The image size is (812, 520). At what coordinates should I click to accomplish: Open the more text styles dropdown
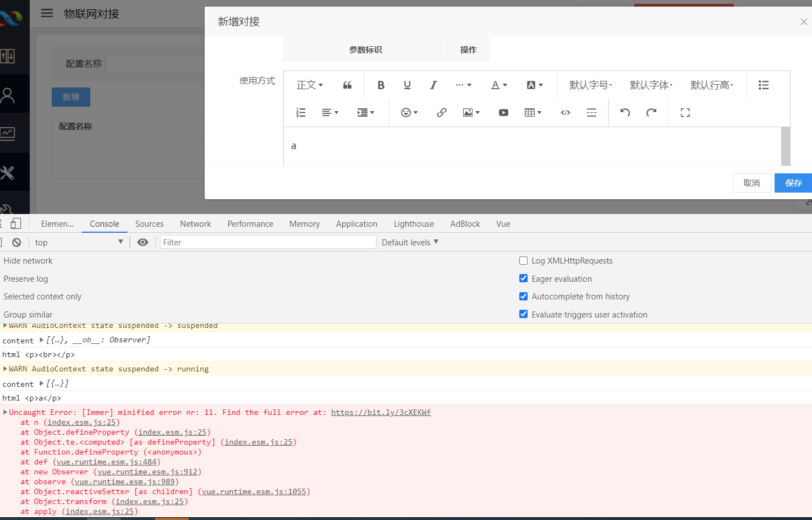click(x=463, y=85)
